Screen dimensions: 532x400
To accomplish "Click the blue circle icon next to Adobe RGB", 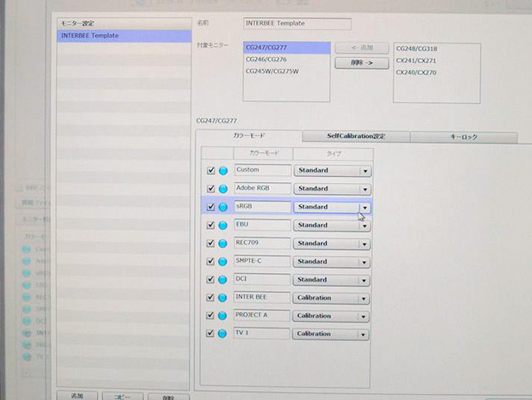I will pos(223,189).
